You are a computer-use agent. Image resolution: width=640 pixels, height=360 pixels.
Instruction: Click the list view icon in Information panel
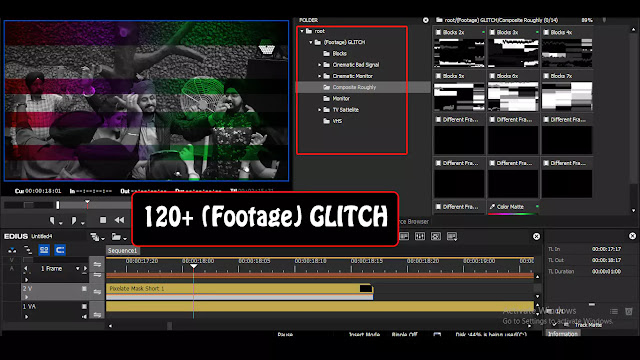coord(614,311)
